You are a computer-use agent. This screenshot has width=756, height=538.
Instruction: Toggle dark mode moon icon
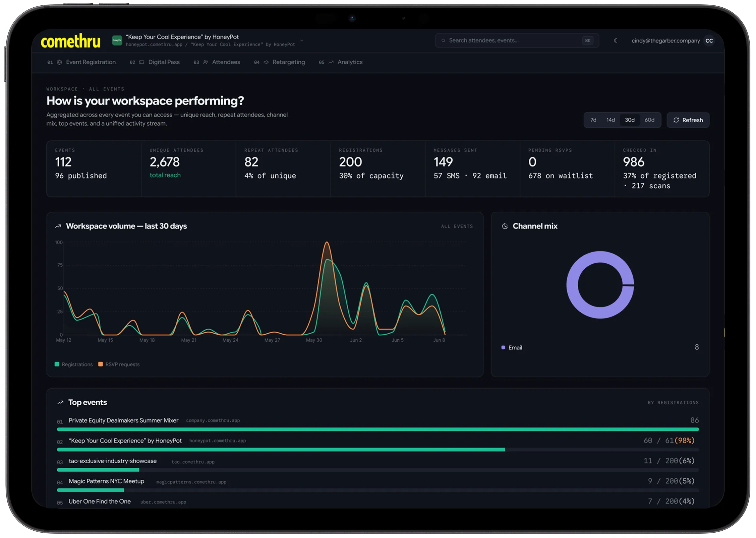(616, 41)
